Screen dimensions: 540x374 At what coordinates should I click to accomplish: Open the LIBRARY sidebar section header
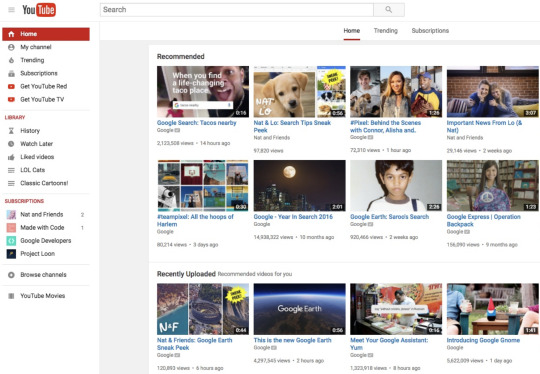[15, 117]
